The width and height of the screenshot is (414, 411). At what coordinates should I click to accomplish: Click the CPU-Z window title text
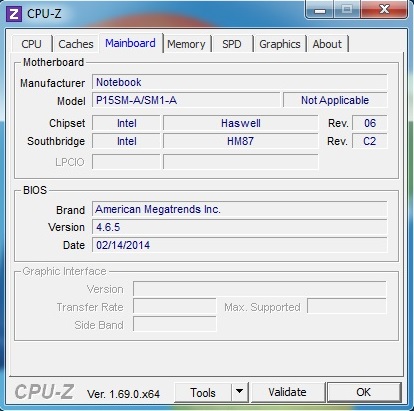[44, 14]
